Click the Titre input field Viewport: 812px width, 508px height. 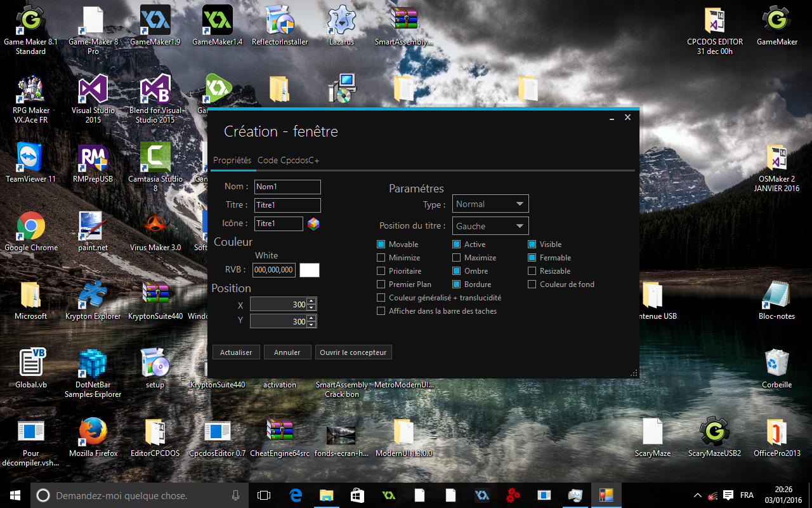click(x=287, y=205)
